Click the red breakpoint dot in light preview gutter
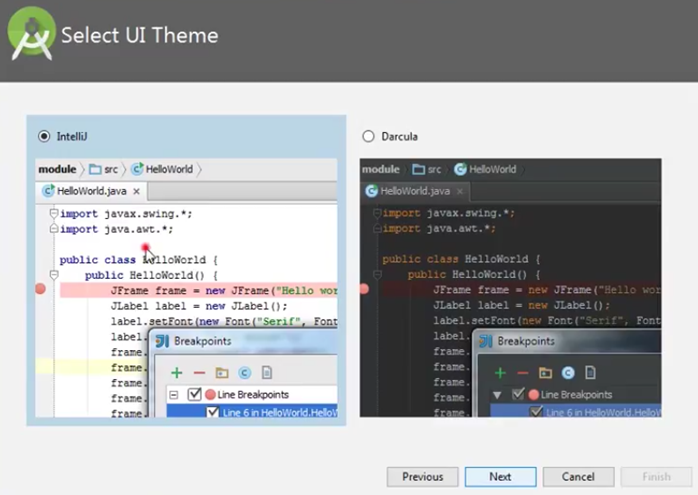The width and height of the screenshot is (698, 495). click(x=41, y=289)
